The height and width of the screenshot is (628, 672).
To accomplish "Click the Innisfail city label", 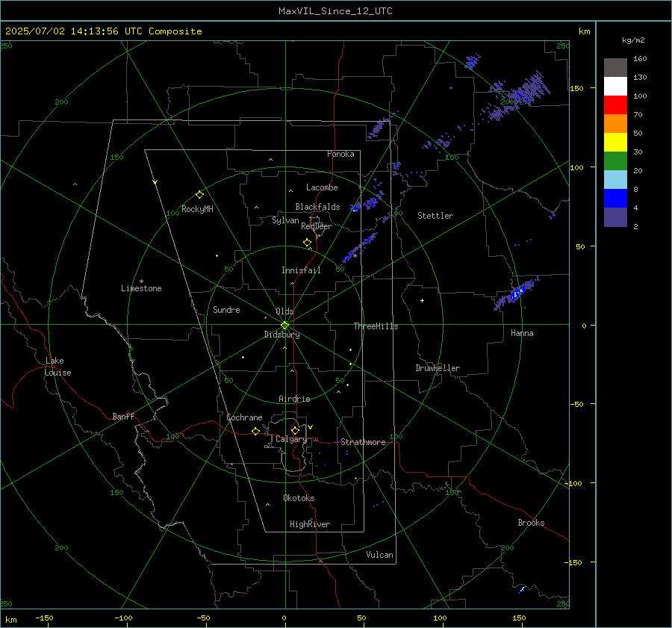I will tap(301, 270).
